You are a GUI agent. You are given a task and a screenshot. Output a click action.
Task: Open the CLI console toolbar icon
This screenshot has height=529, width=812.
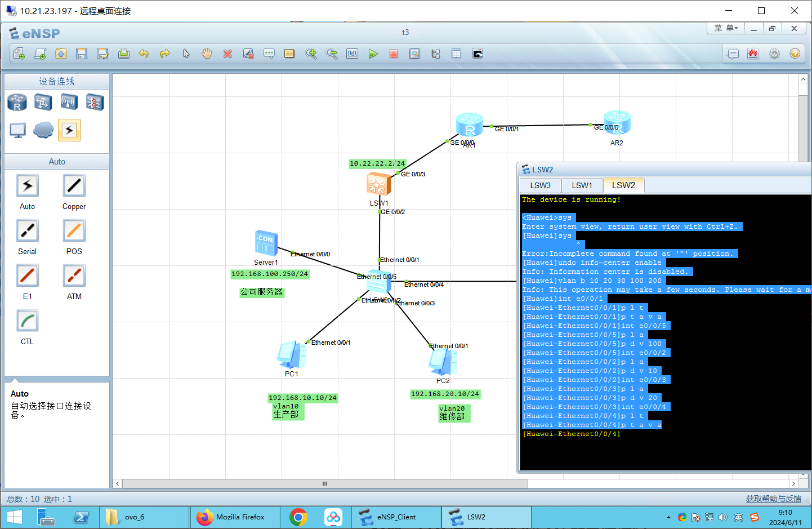(478, 54)
